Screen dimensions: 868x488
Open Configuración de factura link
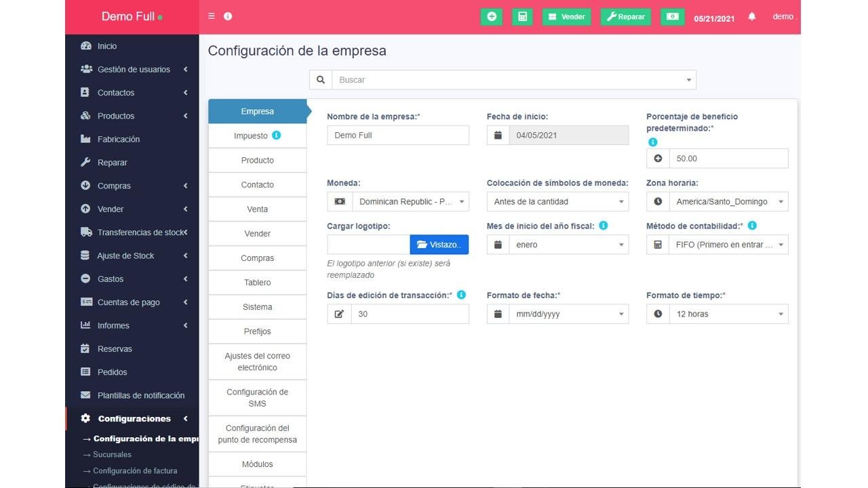coord(135,471)
